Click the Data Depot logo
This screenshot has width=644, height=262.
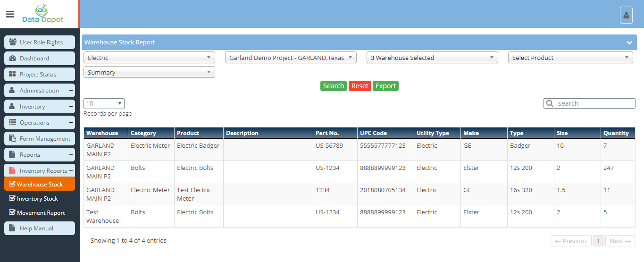(x=42, y=14)
